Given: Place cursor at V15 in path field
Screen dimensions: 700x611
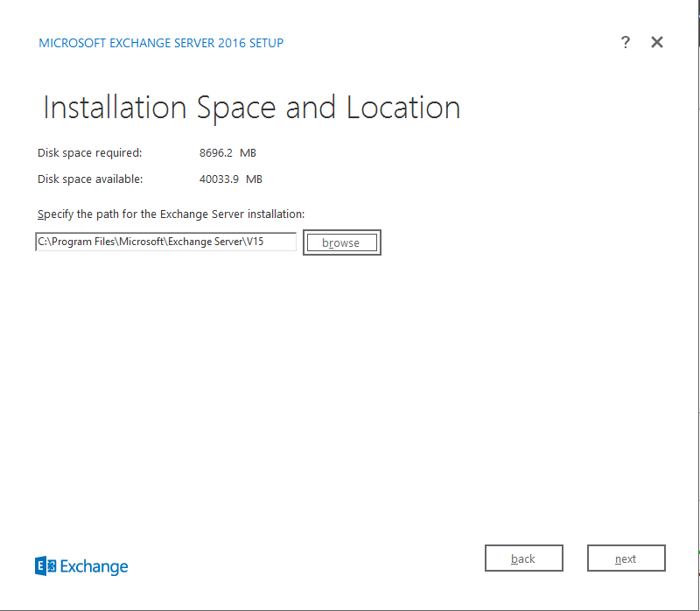Looking at the screenshot, I should 255,242.
